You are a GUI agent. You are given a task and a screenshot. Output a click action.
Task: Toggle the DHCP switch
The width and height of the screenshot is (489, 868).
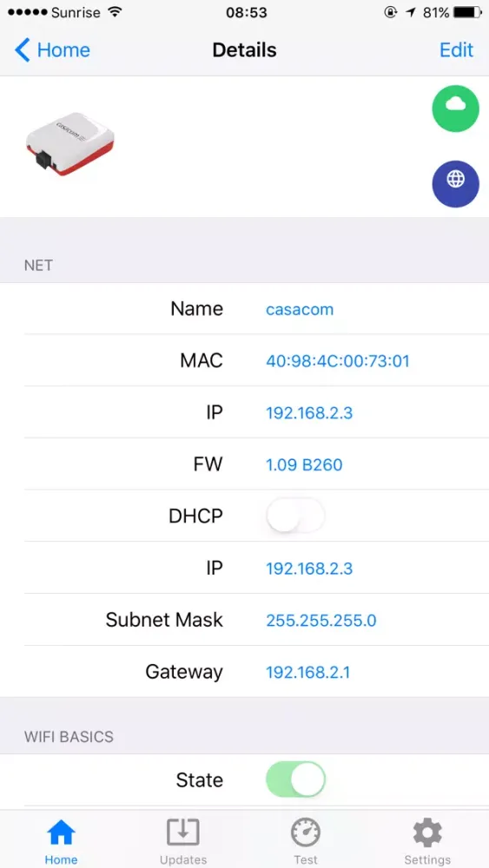[295, 516]
